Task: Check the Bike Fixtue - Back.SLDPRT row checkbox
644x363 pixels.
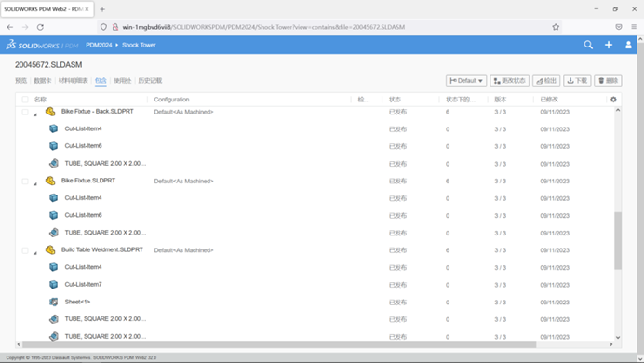Action: 25,112
